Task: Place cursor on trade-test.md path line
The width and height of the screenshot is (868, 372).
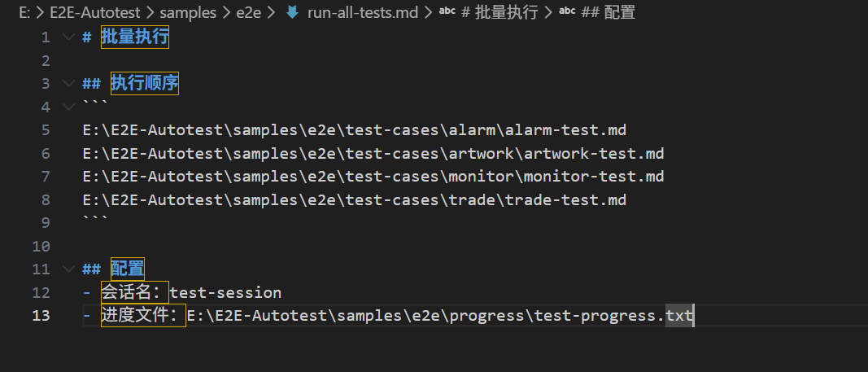Action: [x=355, y=200]
